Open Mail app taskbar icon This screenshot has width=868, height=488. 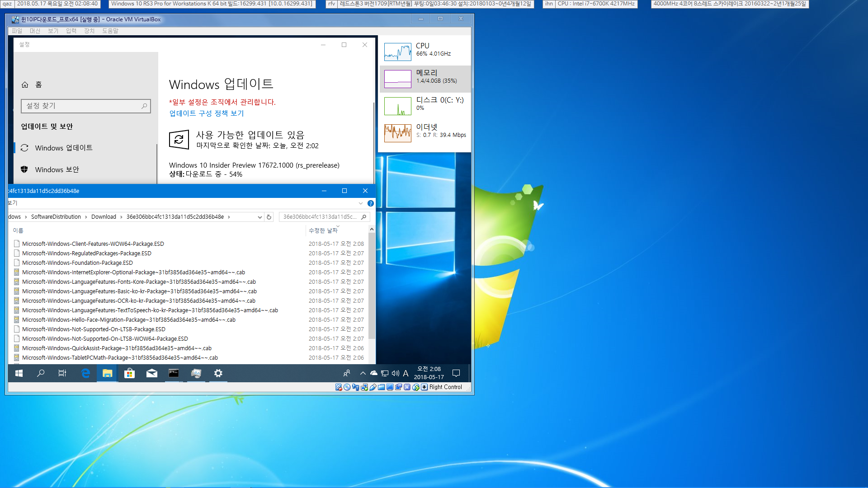[151, 373]
